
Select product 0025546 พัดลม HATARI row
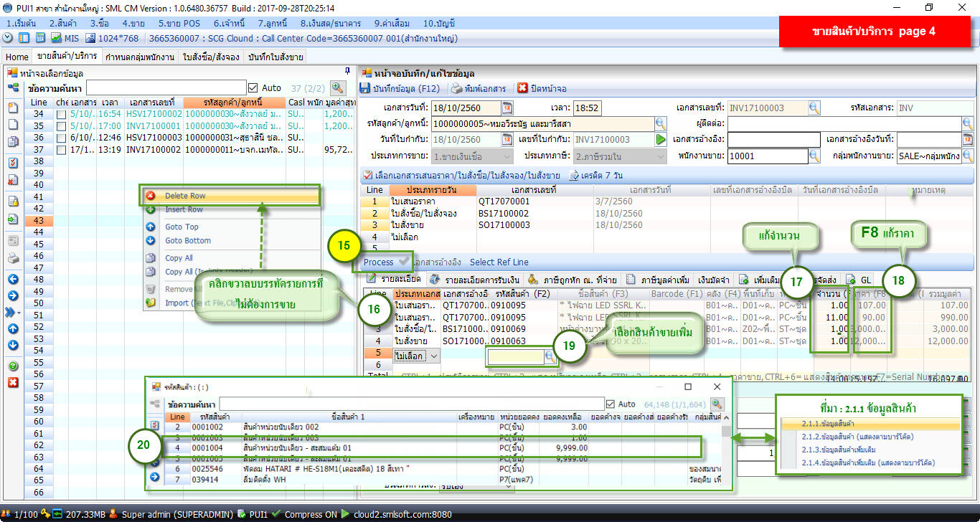click(x=444, y=468)
